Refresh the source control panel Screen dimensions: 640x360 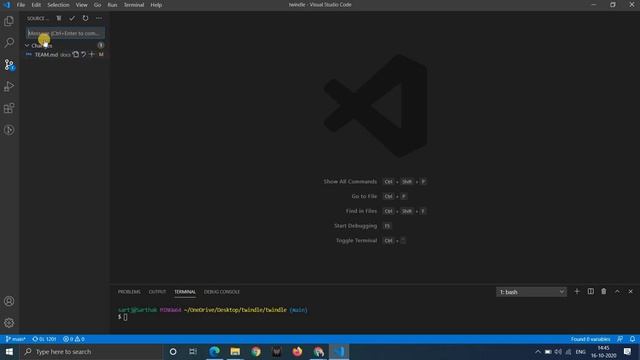85,18
